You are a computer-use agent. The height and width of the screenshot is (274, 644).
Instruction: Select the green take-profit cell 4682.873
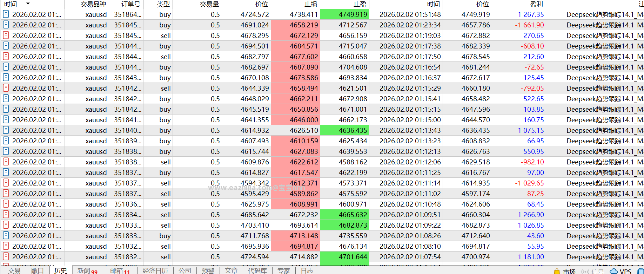[x=344, y=225]
